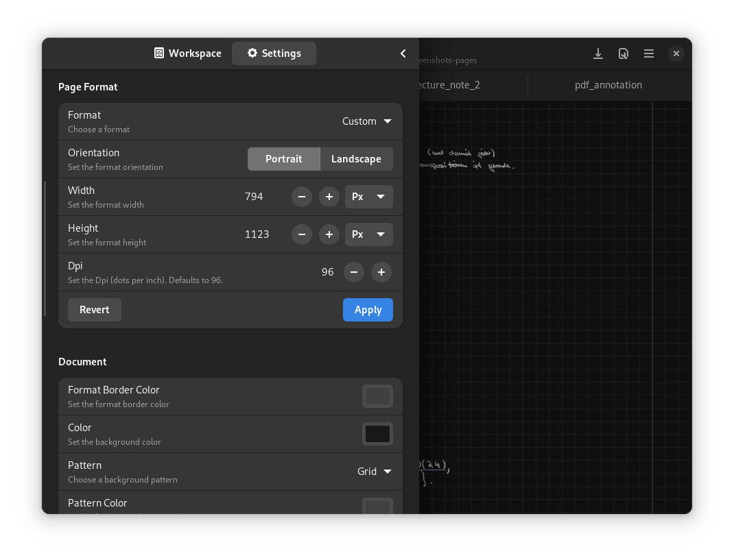Image resolution: width=734 pixels, height=560 pixels.
Task: Open the Pattern dropdown showing Grid
Action: 374,472
